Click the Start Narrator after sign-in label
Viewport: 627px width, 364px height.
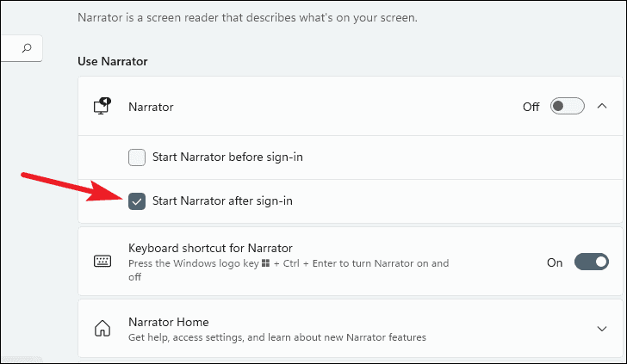pyautogui.click(x=222, y=201)
